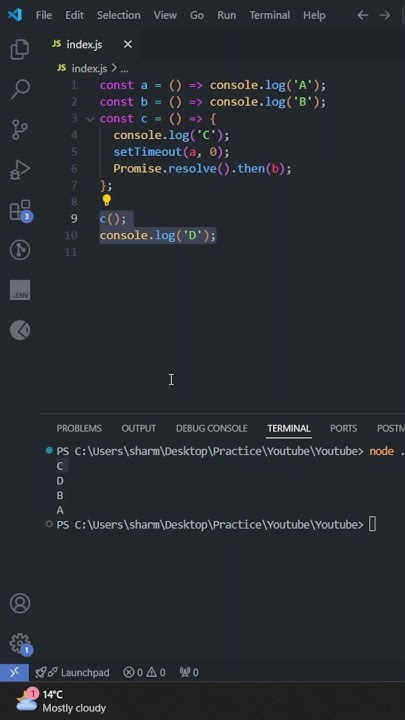
Task: Click terminal output line 'D'
Action: 60,481
